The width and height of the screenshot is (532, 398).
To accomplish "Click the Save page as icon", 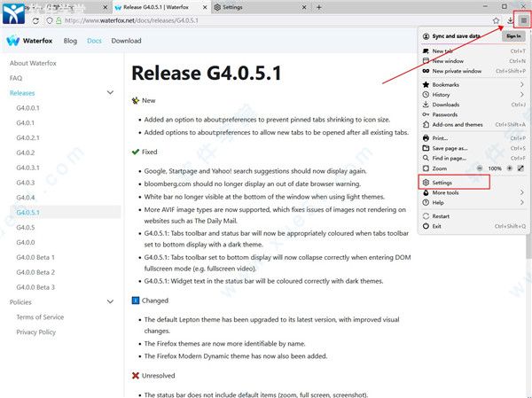I will (426, 148).
